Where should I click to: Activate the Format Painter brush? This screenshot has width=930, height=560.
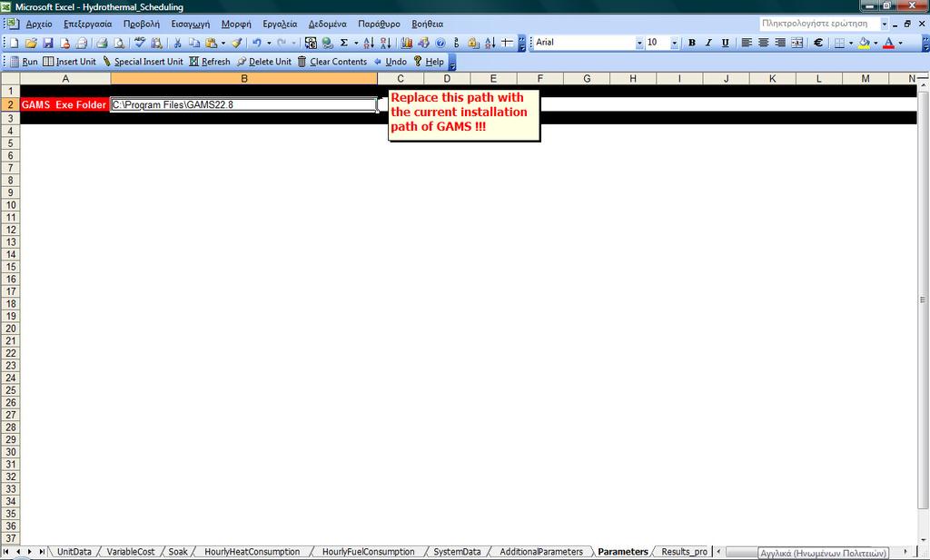click(237, 43)
